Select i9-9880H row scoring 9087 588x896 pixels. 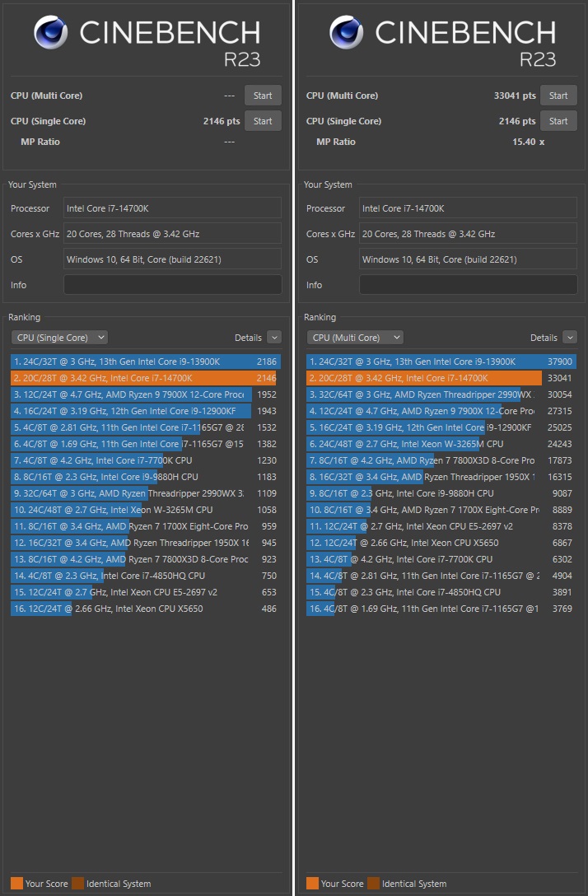pos(441,494)
